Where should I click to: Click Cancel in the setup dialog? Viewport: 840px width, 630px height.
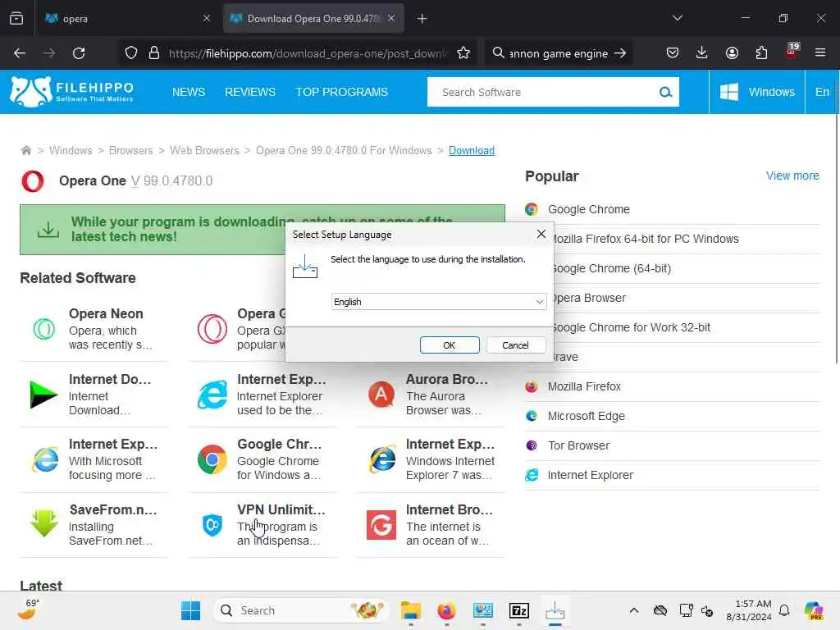[515, 345]
